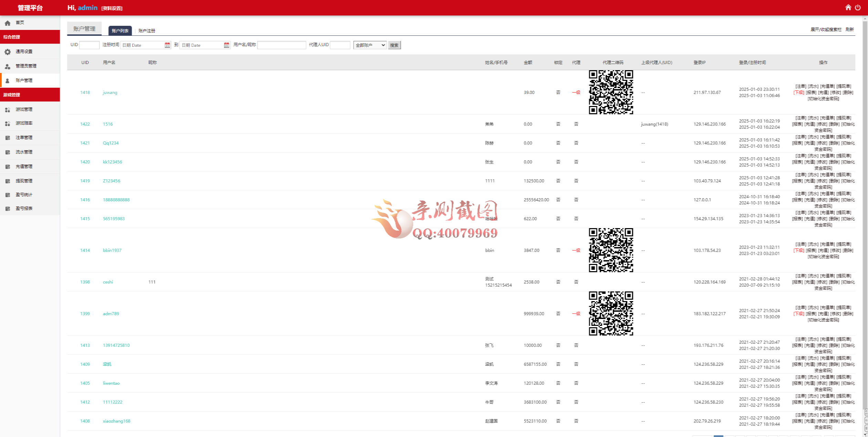Select the 盈亏统计 icon in sidebar
This screenshot has height=437, width=868.
coord(8,194)
